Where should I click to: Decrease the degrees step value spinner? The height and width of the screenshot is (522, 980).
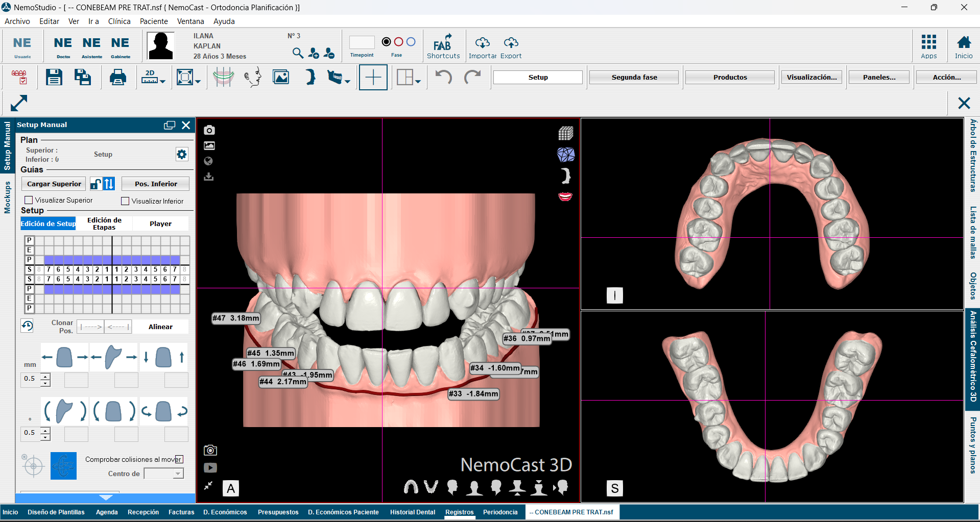click(x=45, y=437)
